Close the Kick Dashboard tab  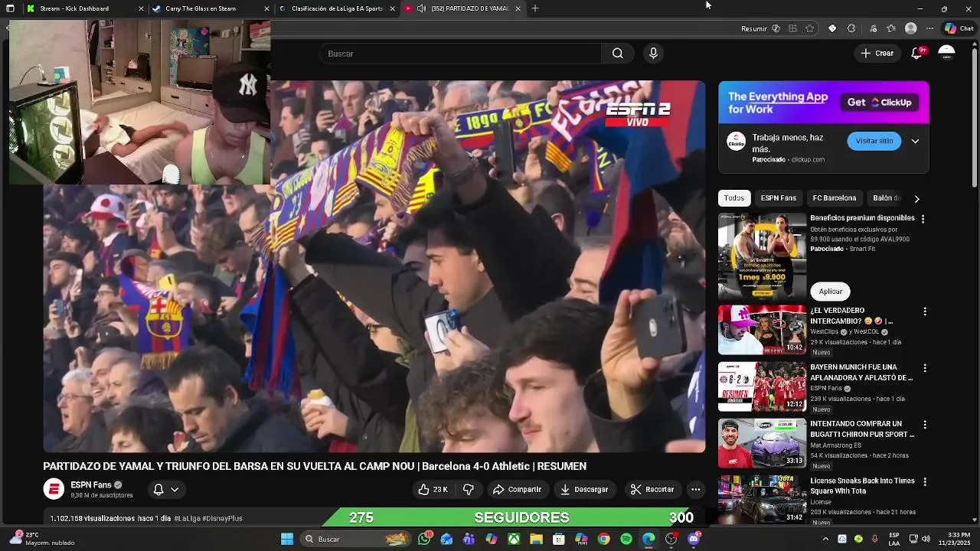point(141,8)
